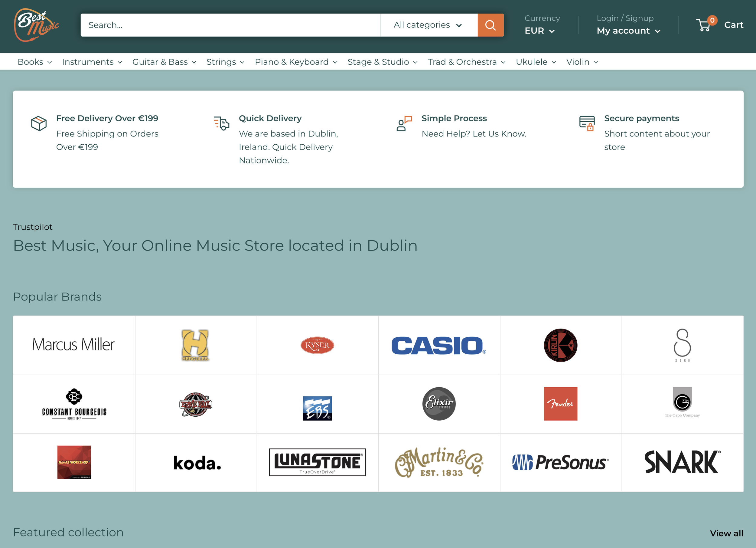The width and height of the screenshot is (756, 548).
Task: Click the Elixir Strings brand logo
Action: coord(439,404)
